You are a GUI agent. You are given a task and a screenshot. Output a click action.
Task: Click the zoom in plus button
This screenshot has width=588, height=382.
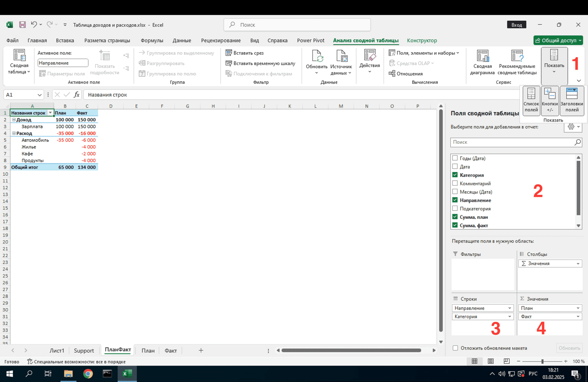566,361
